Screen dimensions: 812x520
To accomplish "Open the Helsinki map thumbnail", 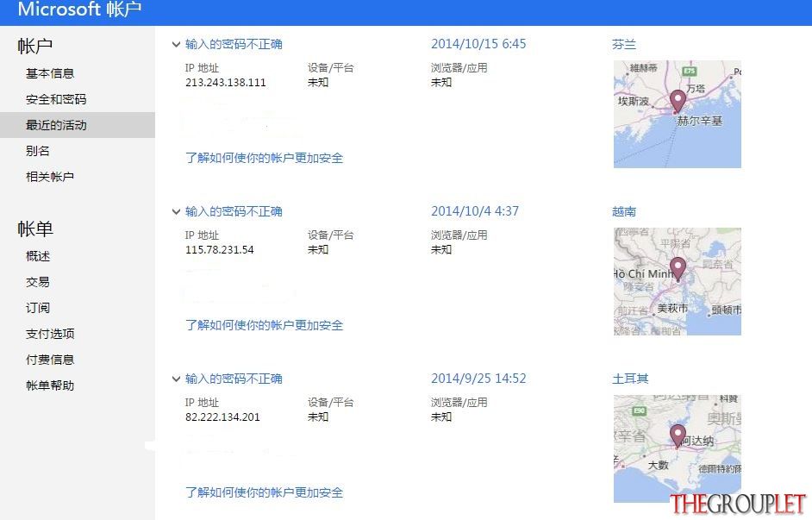I will [x=678, y=114].
